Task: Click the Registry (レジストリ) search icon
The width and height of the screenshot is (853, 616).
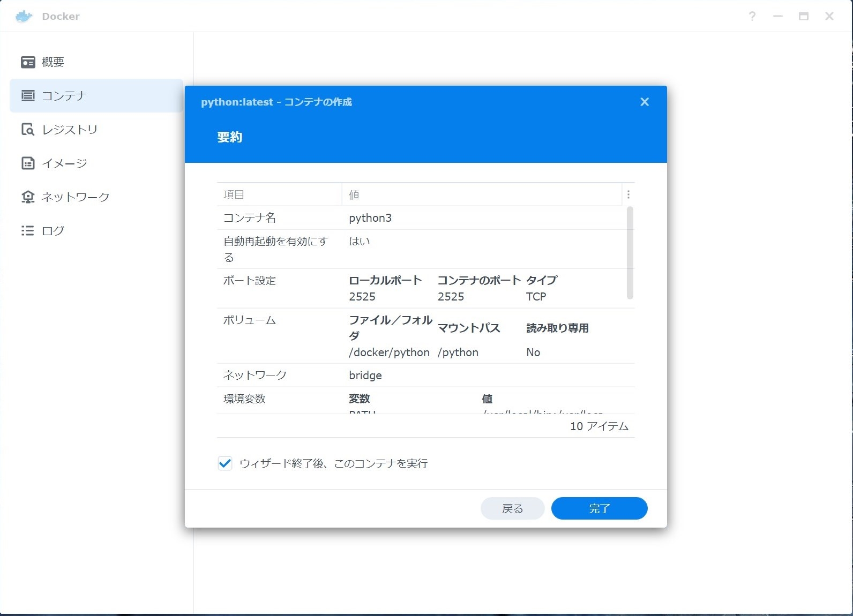Action: pyautogui.click(x=28, y=130)
